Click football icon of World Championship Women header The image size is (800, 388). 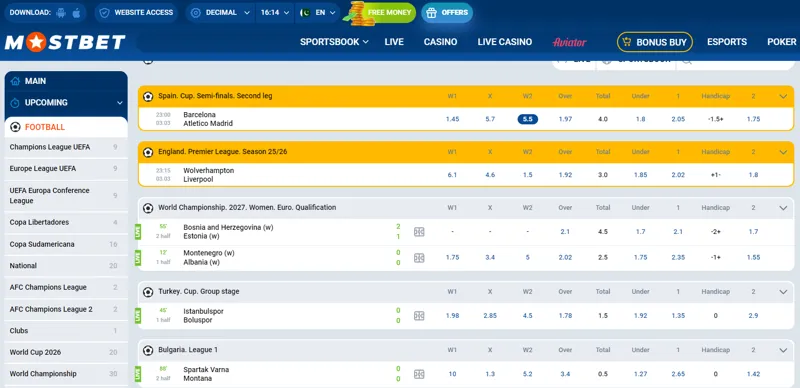(x=148, y=208)
